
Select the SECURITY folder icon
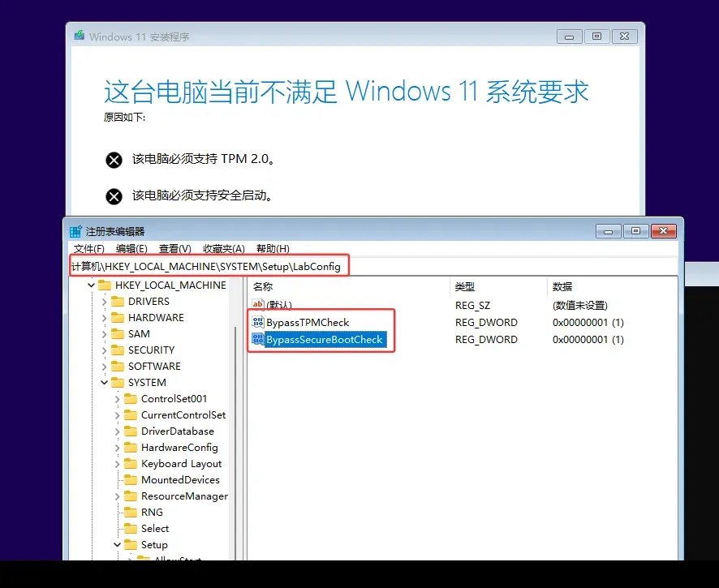click(x=118, y=350)
